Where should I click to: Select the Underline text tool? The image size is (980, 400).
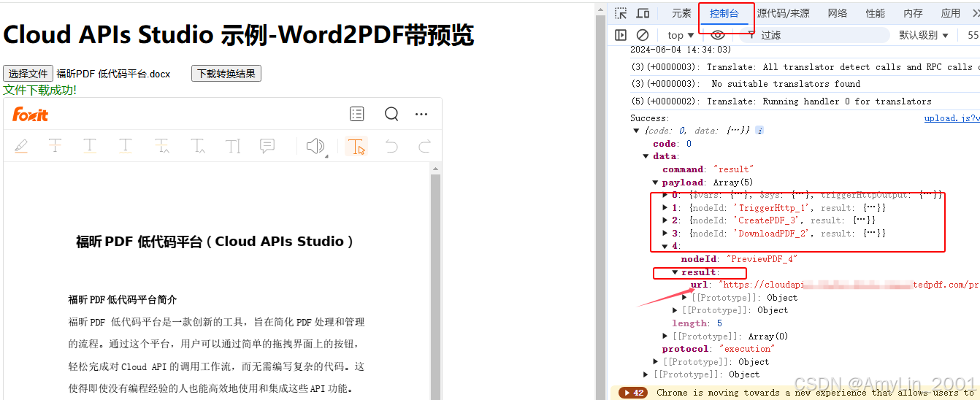tap(90, 146)
